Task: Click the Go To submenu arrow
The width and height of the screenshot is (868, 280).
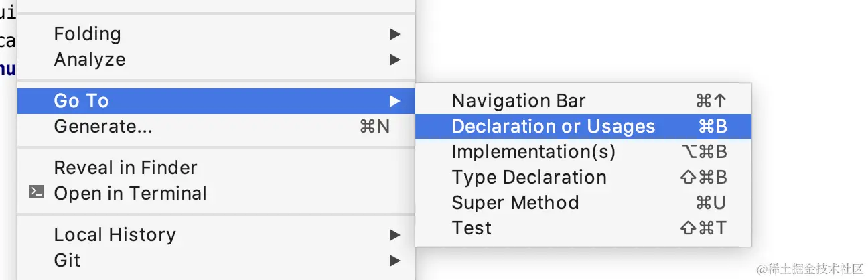Action: [x=394, y=101]
